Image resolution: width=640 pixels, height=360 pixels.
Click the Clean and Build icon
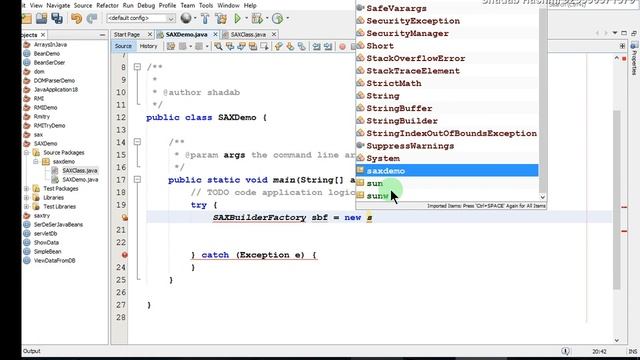tap(221, 18)
